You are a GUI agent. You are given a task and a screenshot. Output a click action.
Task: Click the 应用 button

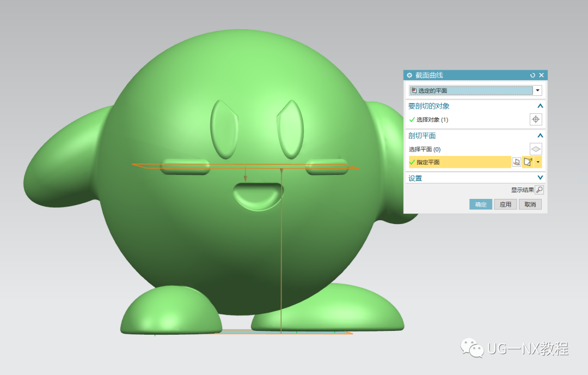click(505, 204)
